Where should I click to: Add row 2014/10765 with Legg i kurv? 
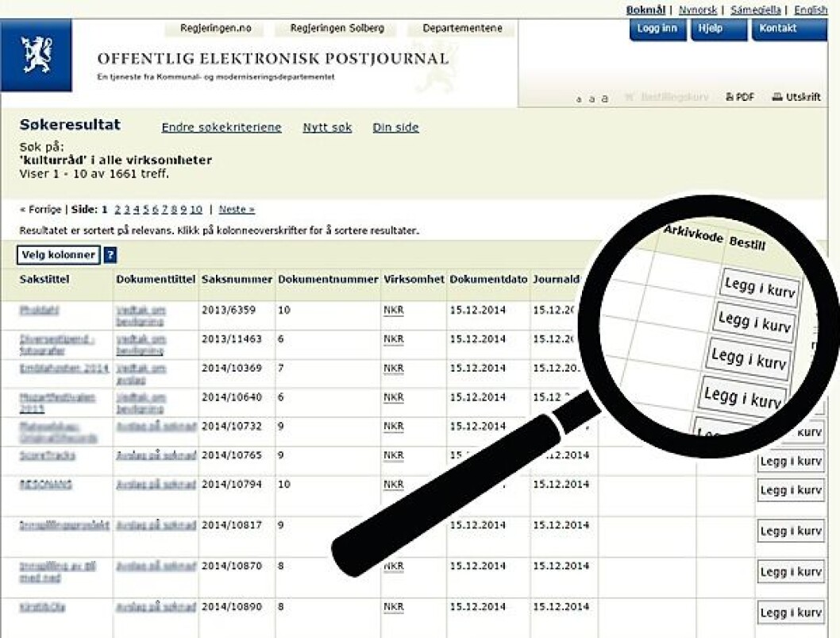tap(791, 462)
